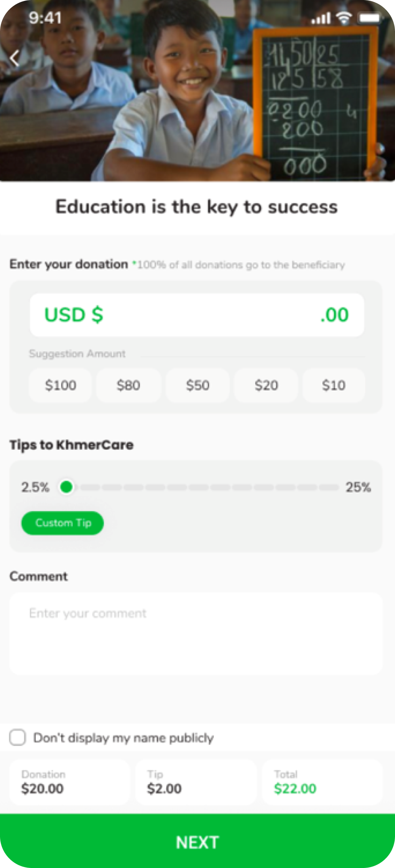The image size is (395, 868).
Task: Open the Custom Tip option
Action: [x=62, y=523]
